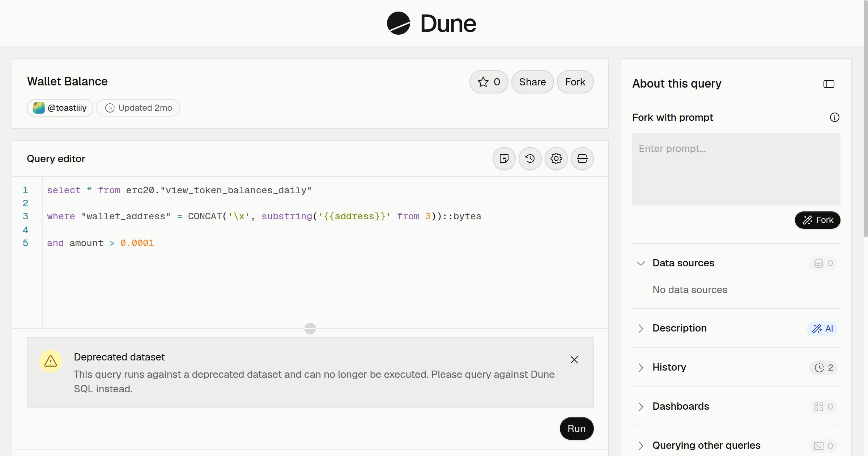The height and width of the screenshot is (456, 868).
Task: Collapse the Data sources section
Action: click(641, 263)
